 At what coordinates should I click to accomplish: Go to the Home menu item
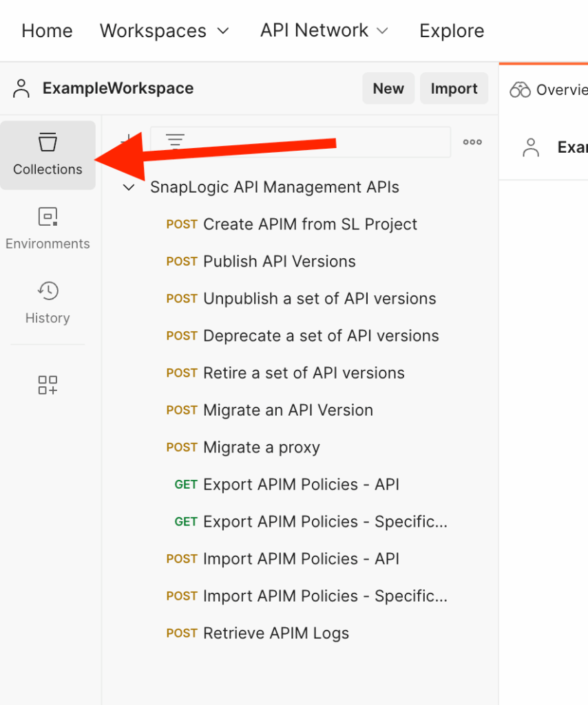pyautogui.click(x=47, y=31)
